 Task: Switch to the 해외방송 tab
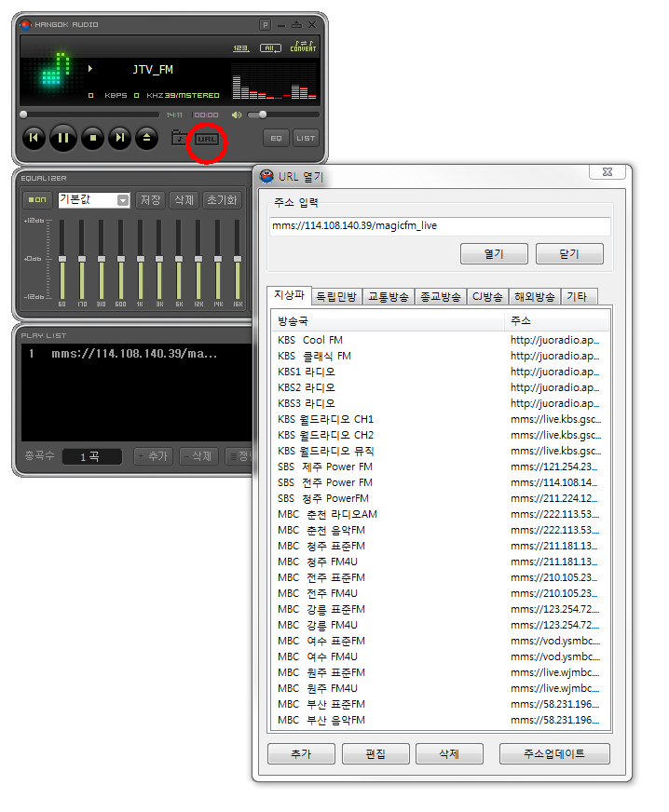[x=534, y=297]
